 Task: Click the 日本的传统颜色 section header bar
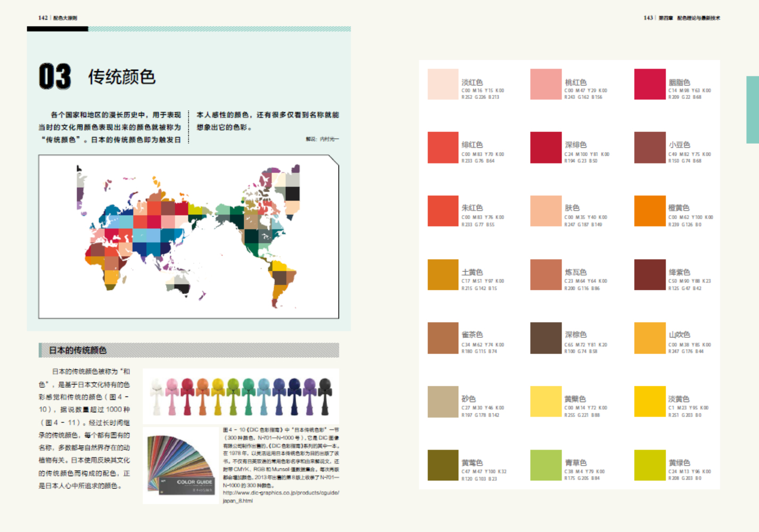(x=188, y=350)
